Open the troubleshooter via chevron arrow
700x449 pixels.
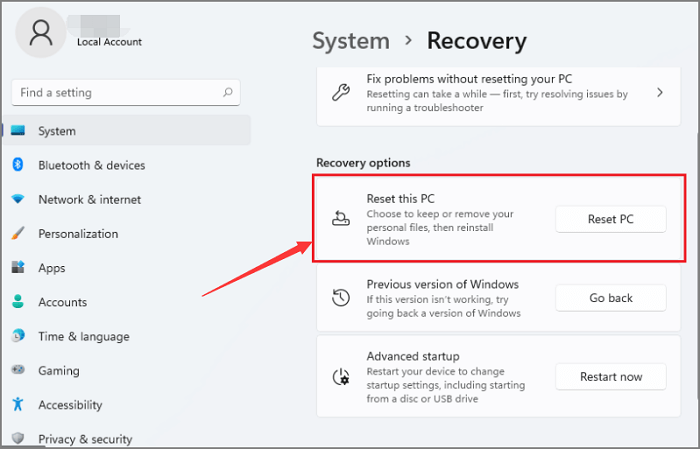(660, 92)
